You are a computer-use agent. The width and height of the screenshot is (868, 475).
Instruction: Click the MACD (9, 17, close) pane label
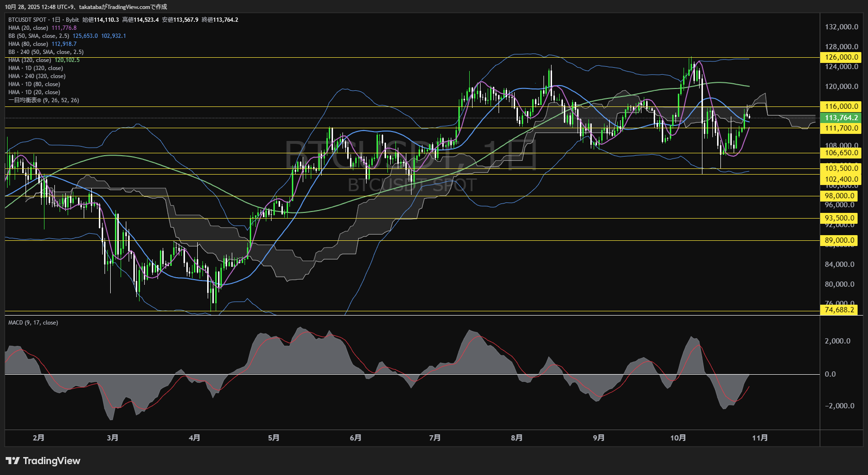pyautogui.click(x=33, y=323)
